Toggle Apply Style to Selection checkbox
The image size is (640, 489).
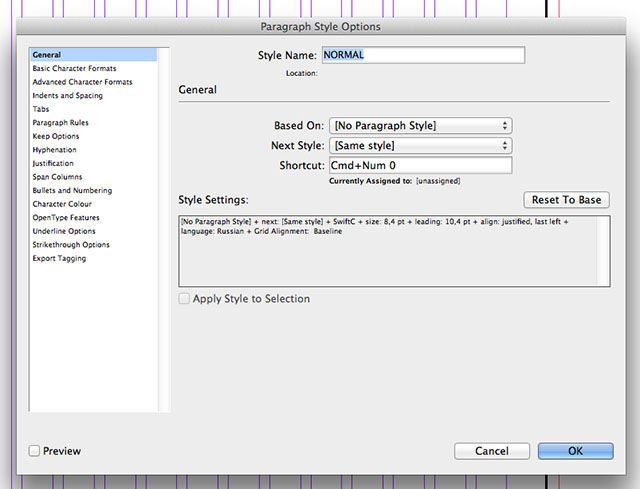[x=184, y=298]
